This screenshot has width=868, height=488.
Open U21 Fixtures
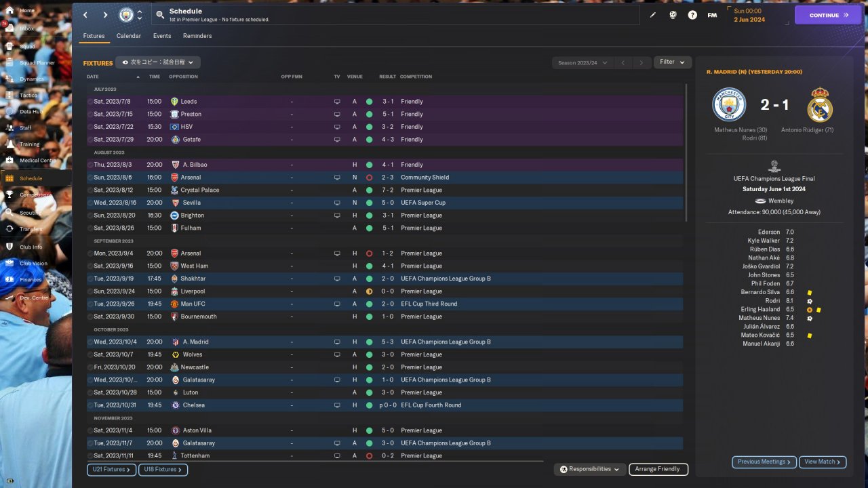pyautogui.click(x=111, y=469)
